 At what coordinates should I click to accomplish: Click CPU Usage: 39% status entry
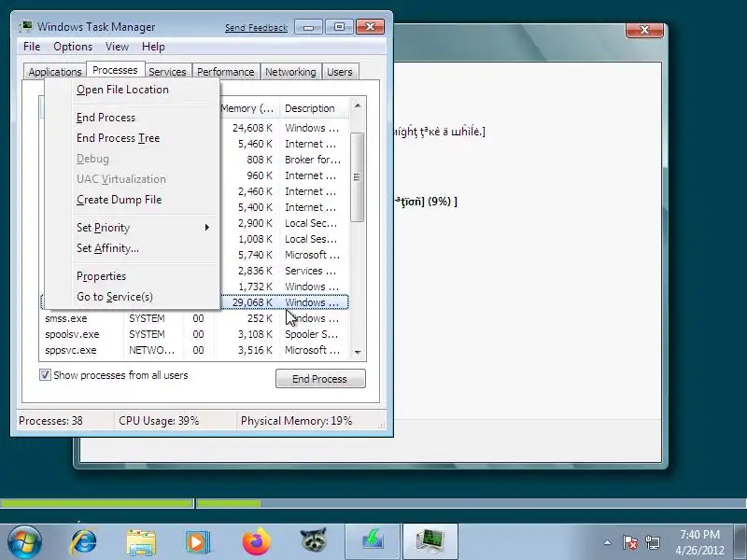tap(159, 421)
